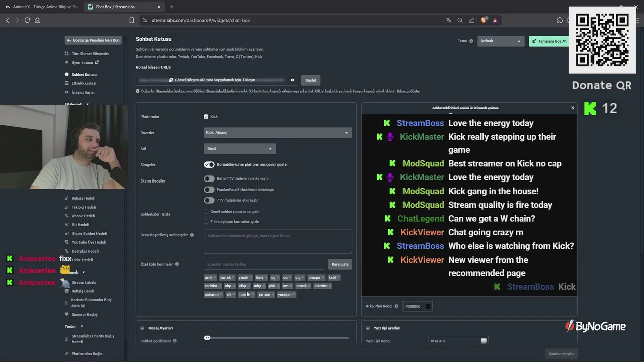The width and height of the screenshot is (644, 362).
Task: Collapse the Mesaj Ayarları section
Action: (x=142, y=328)
